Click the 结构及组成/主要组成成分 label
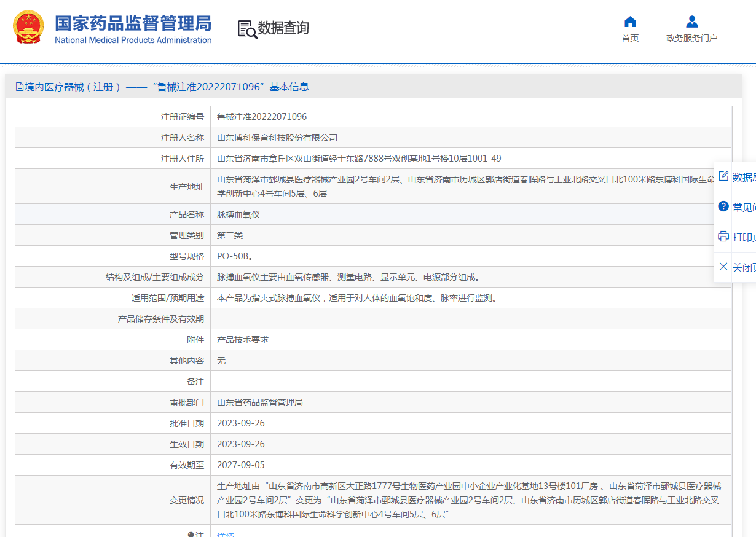Image resolution: width=756 pixels, height=537 pixels. tap(155, 277)
